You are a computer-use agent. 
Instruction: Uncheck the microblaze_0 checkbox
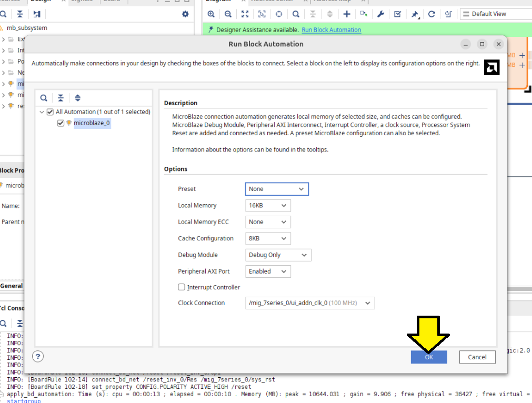[61, 123]
